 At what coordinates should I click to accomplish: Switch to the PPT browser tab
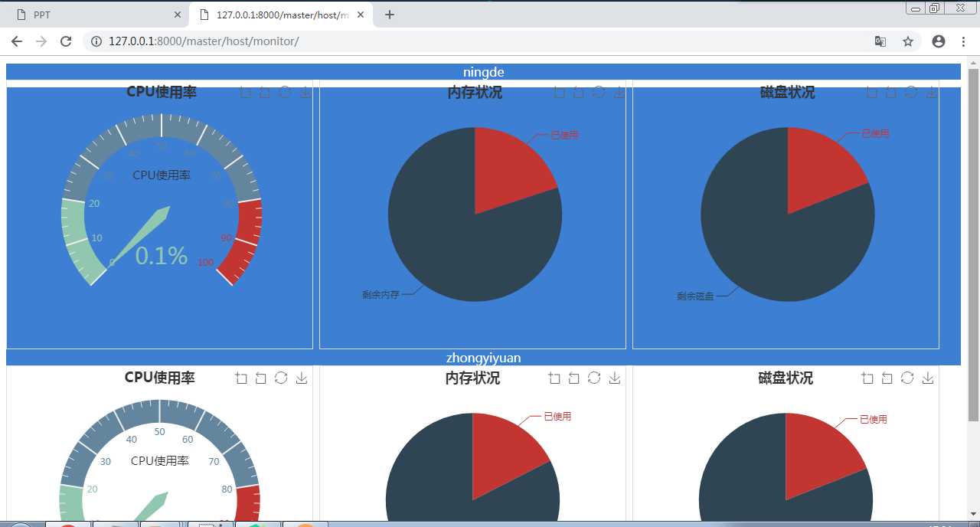point(96,15)
